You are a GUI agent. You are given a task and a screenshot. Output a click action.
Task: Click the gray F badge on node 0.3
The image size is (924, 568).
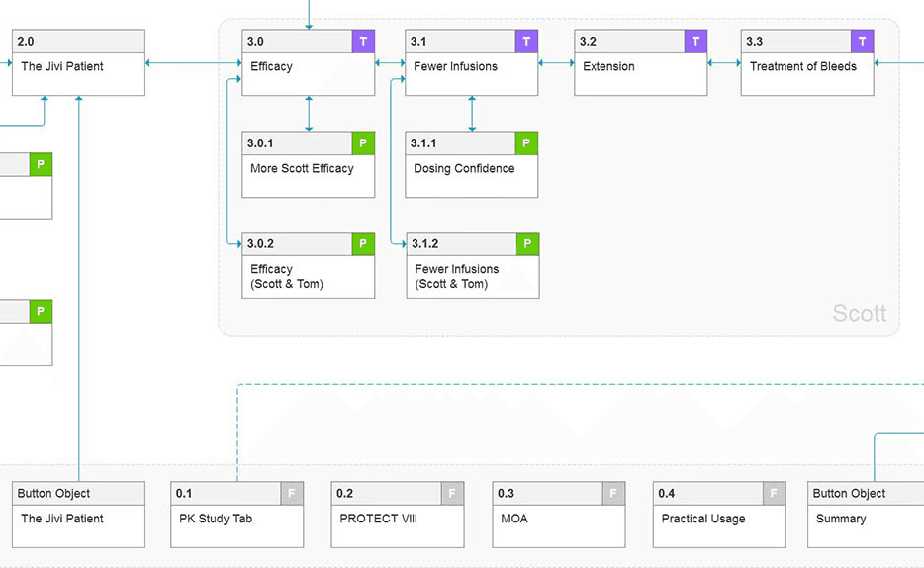click(613, 493)
